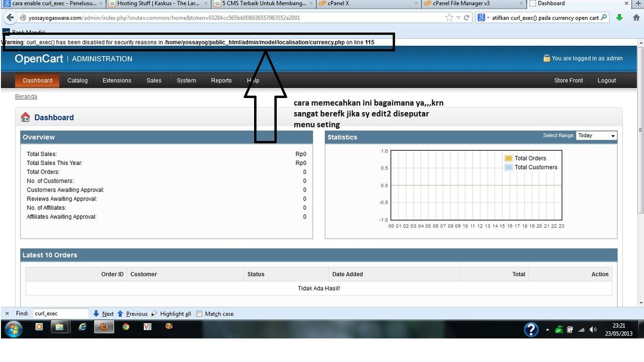This screenshot has width=644, height=362.
Task: Open Windows Explorer from the taskbar
Action: pyautogui.click(x=59, y=327)
